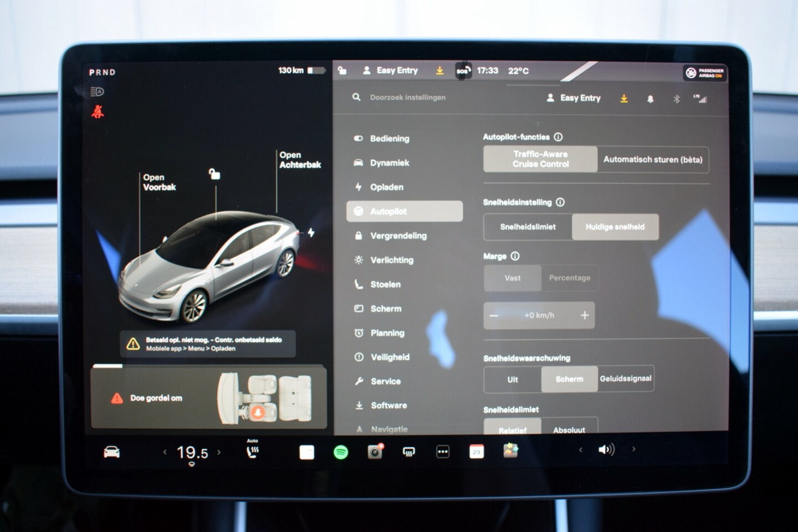Select Automatisch sturen (bèta) option

(653, 160)
